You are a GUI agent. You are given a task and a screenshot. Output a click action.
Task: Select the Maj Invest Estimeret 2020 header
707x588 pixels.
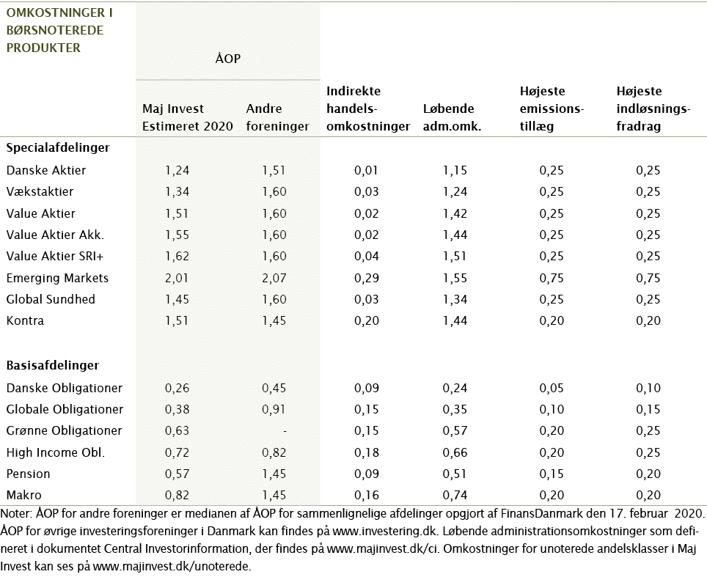188,117
